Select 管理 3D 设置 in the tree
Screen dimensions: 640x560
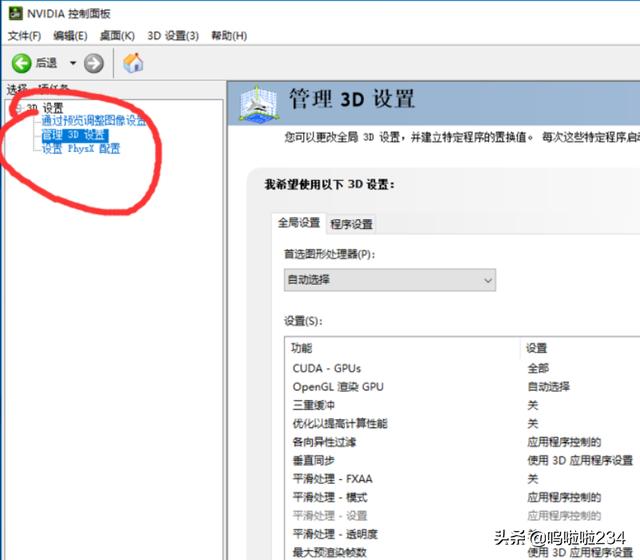[75, 135]
